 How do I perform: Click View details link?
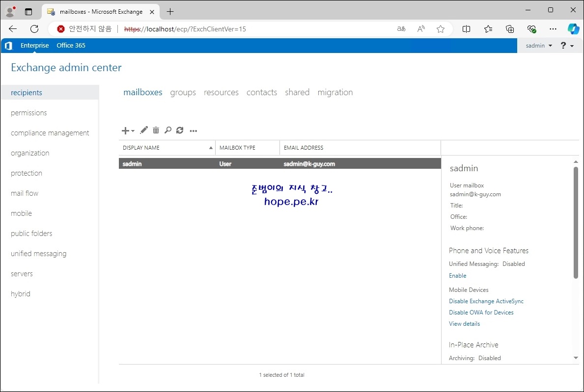click(465, 324)
